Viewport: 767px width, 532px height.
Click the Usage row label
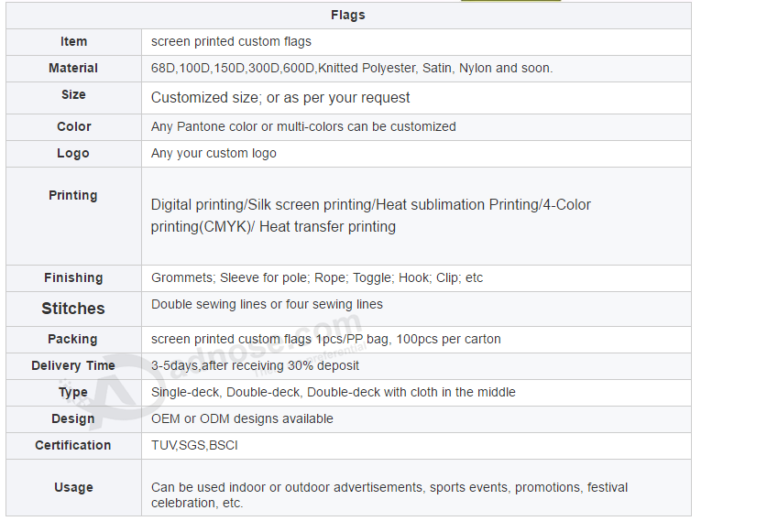(73, 487)
